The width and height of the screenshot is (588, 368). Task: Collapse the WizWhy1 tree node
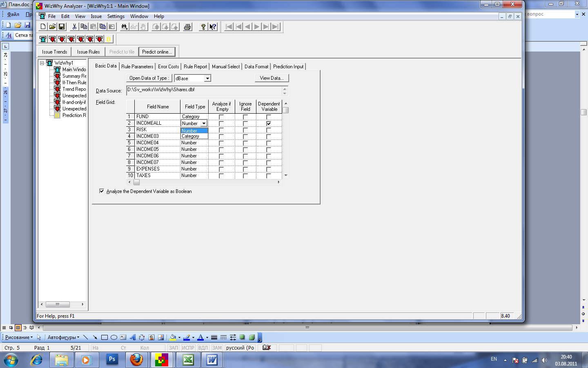click(x=42, y=63)
